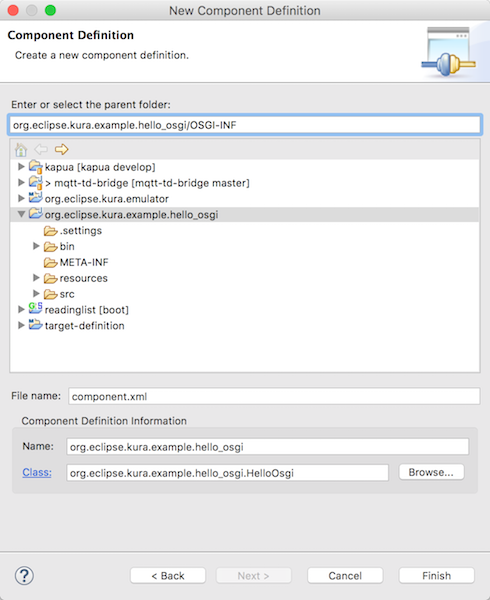The image size is (490, 600).
Task: Select the src folder row
Action: 245,294
